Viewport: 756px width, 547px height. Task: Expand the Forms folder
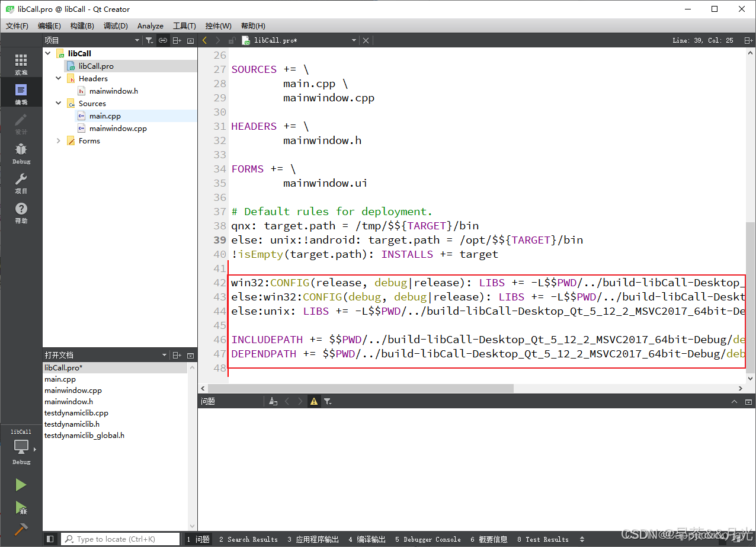coord(58,141)
